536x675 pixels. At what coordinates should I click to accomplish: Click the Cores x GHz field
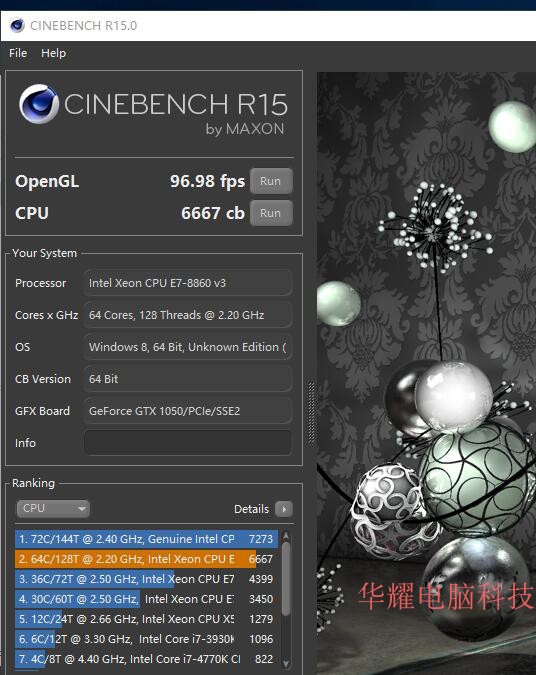coord(188,315)
